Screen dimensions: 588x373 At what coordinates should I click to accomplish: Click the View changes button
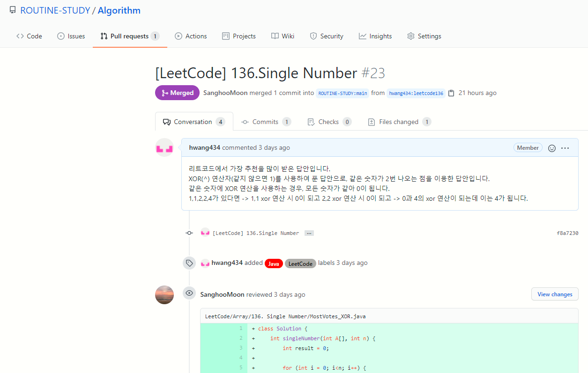pyautogui.click(x=555, y=294)
